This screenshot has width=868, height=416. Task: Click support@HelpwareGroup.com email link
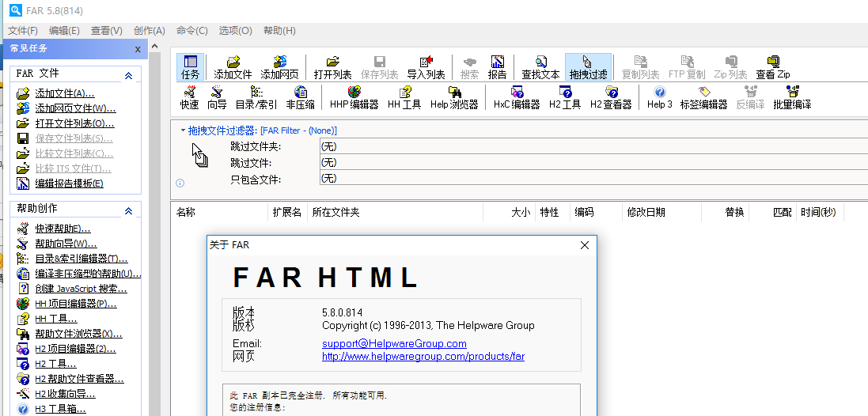(x=394, y=343)
